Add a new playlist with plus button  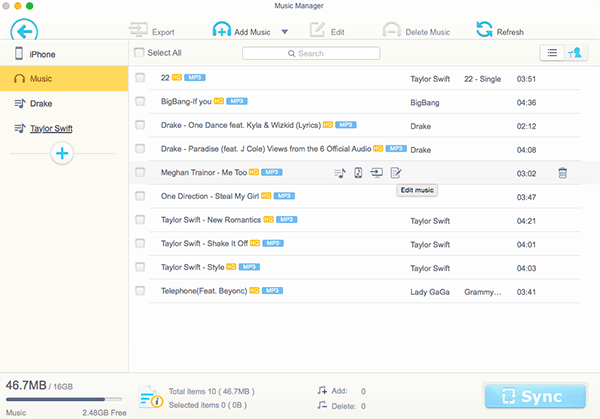62,153
